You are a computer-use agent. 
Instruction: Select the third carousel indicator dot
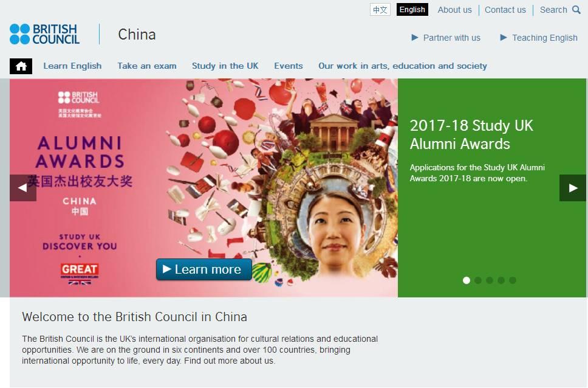tap(490, 280)
